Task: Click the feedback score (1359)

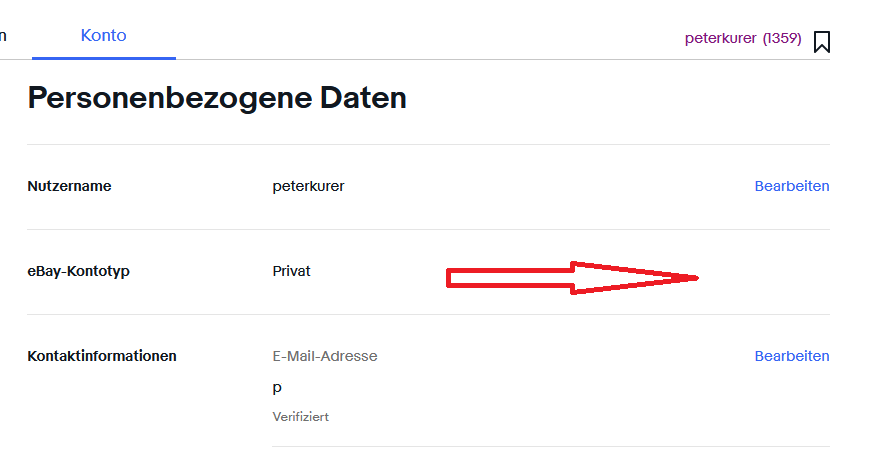Action: click(782, 39)
